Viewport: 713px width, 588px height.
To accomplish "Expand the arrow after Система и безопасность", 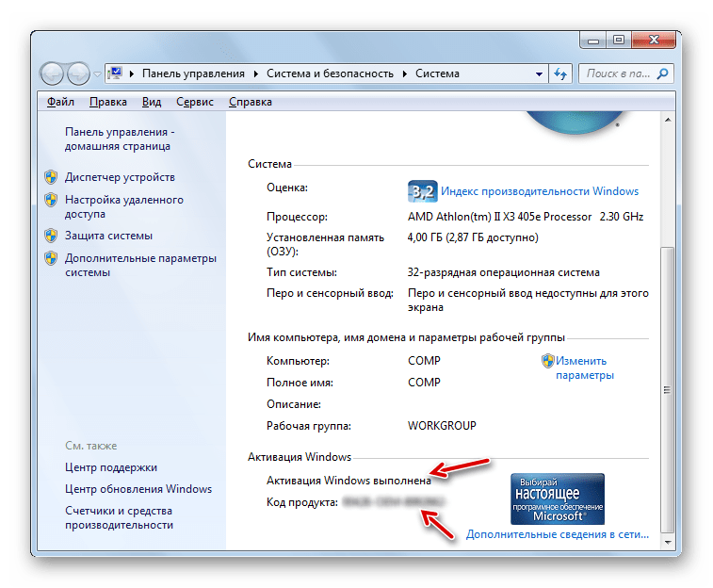I will pyautogui.click(x=405, y=73).
